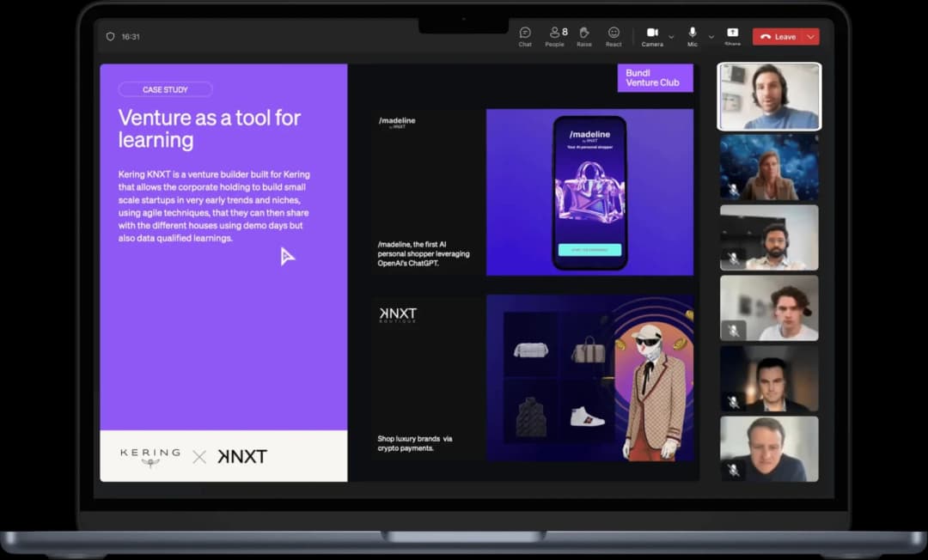Image resolution: width=928 pixels, height=560 pixels.
Task: Click the CASE STUDY pill label
Action: click(x=165, y=89)
